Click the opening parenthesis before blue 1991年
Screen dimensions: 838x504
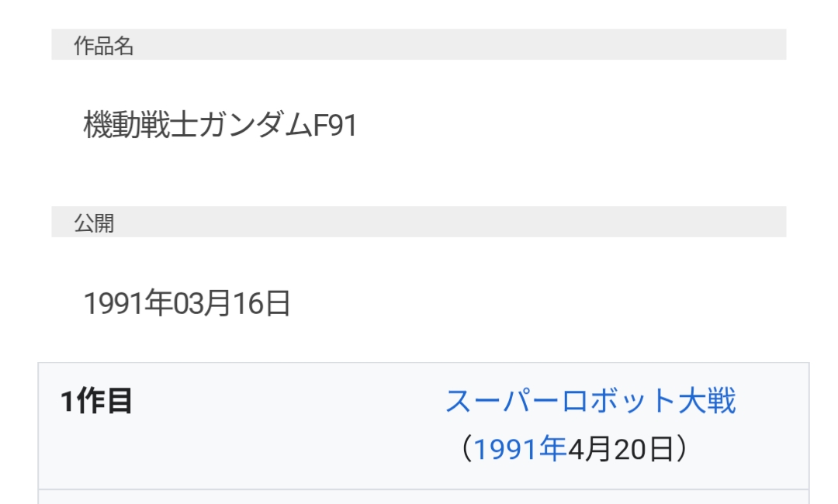click(465, 450)
